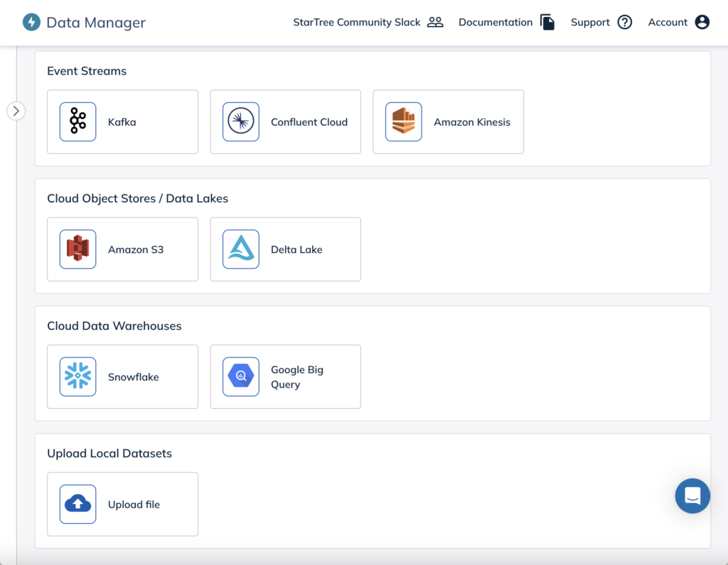Expand the collapsed left sidebar
Image resolution: width=728 pixels, height=565 pixels.
tap(16, 111)
